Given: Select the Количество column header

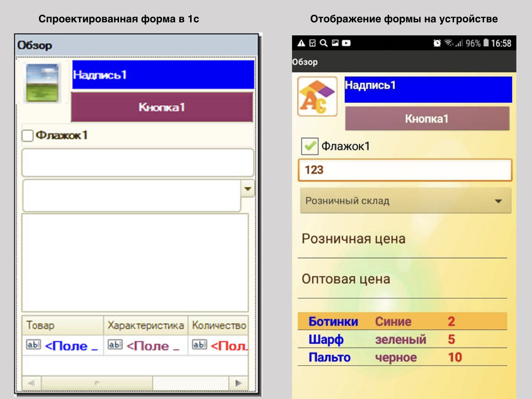Looking at the screenshot, I should point(219,325).
